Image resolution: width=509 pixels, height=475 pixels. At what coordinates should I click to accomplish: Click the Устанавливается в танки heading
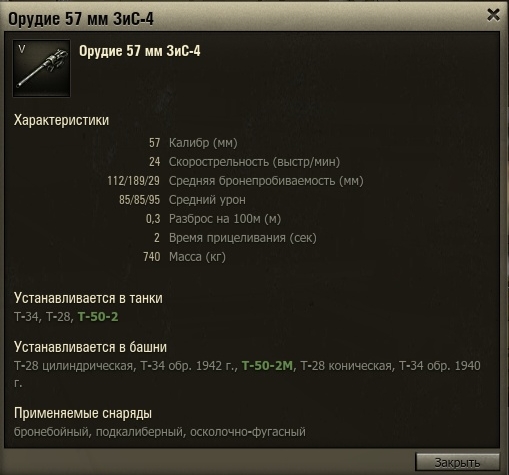[88, 298]
